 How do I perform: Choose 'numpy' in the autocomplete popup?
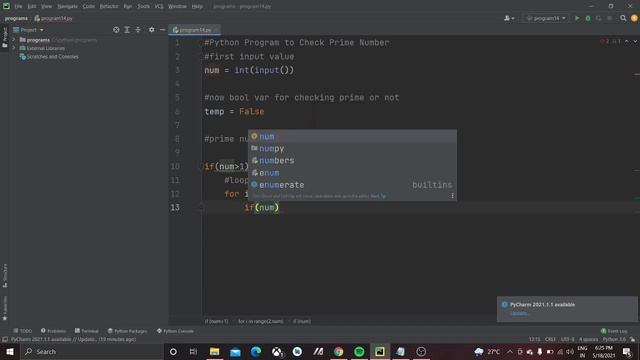(x=352, y=149)
